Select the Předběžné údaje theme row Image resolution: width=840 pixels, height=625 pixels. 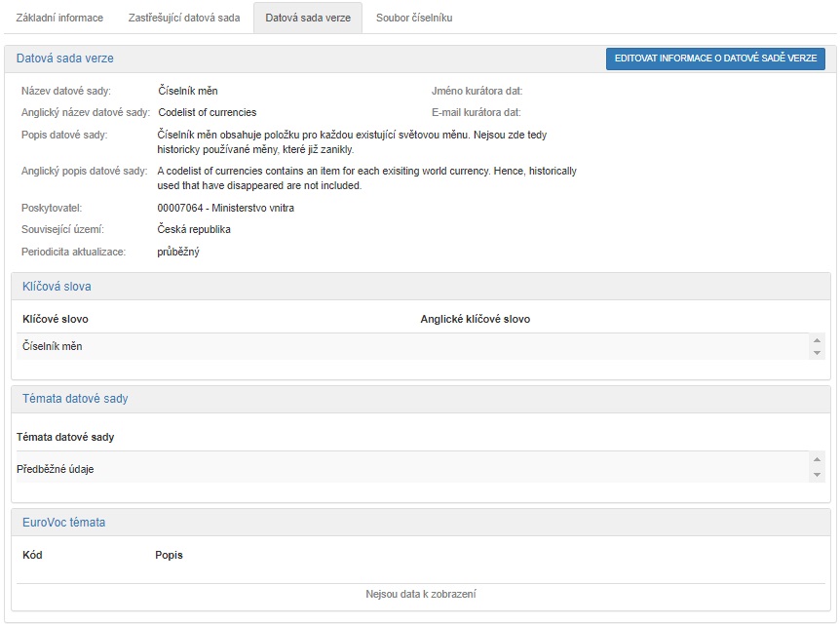click(x=56, y=469)
